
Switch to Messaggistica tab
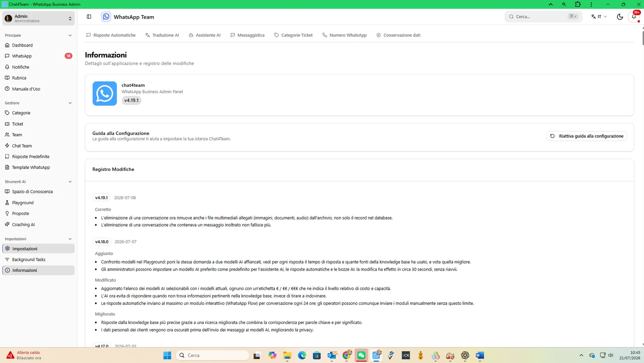[248, 35]
